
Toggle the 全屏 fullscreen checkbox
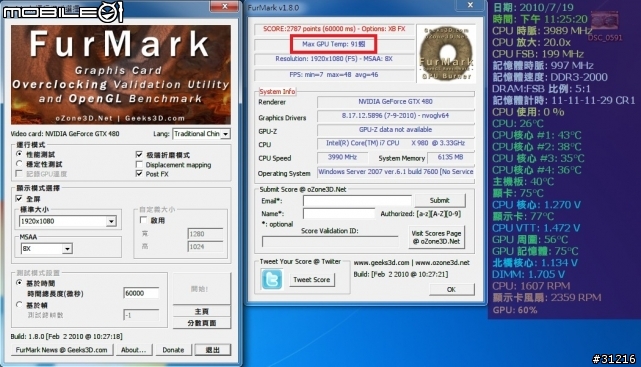pos(19,199)
